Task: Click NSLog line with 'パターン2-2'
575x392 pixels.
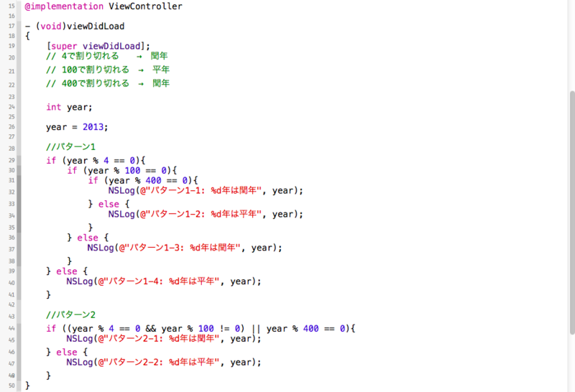Action: pyautogui.click(x=164, y=363)
